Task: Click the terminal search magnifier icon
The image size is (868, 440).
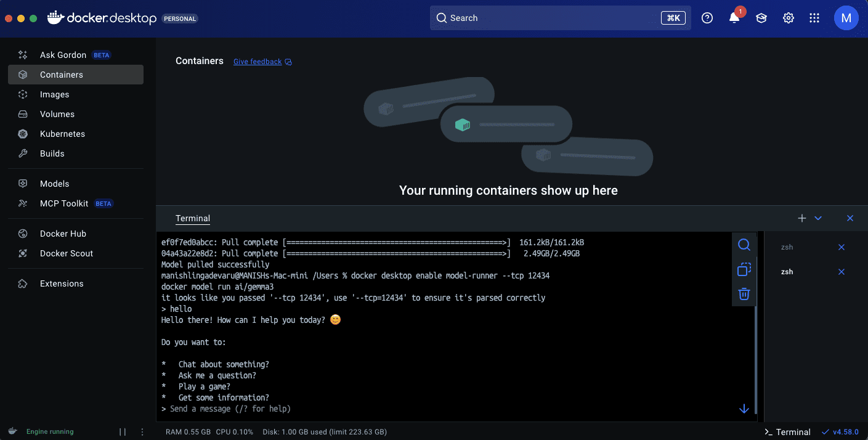Action: click(x=744, y=245)
